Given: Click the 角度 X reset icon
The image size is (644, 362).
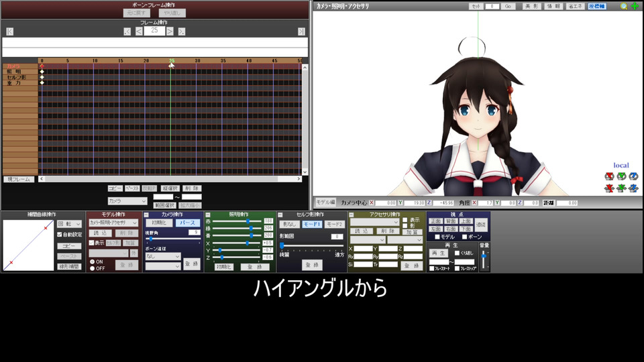Looking at the screenshot, I should (x=474, y=202).
